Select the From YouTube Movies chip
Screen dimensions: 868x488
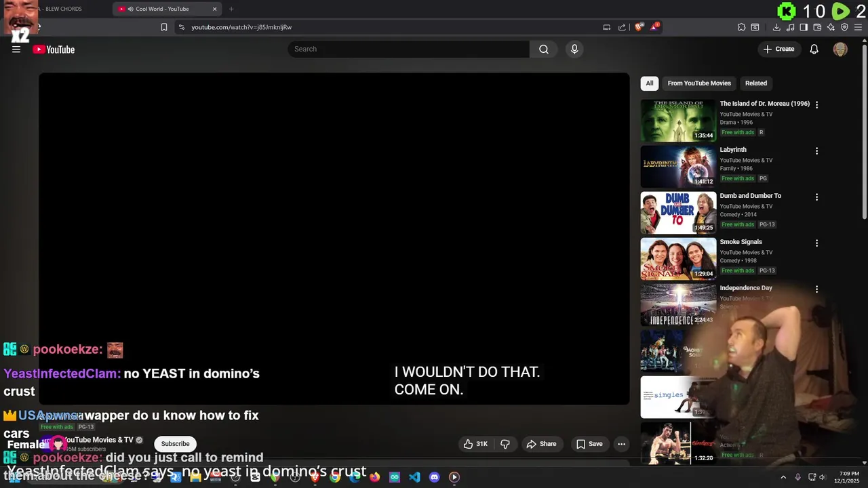tap(699, 83)
